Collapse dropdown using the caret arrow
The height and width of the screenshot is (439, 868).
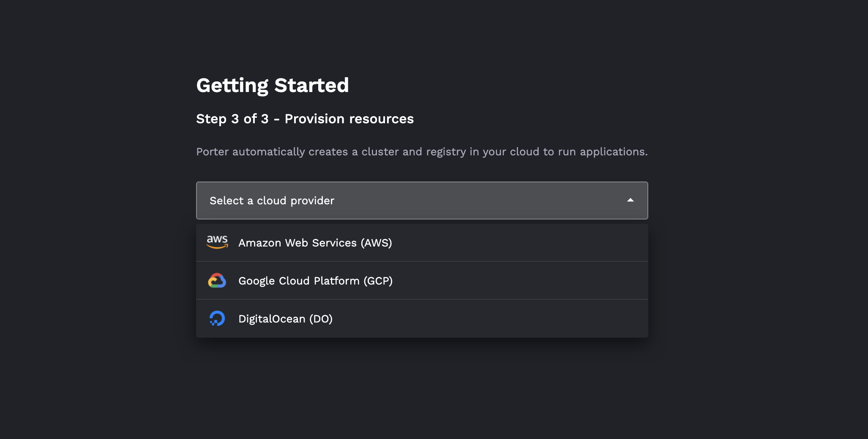coord(631,201)
